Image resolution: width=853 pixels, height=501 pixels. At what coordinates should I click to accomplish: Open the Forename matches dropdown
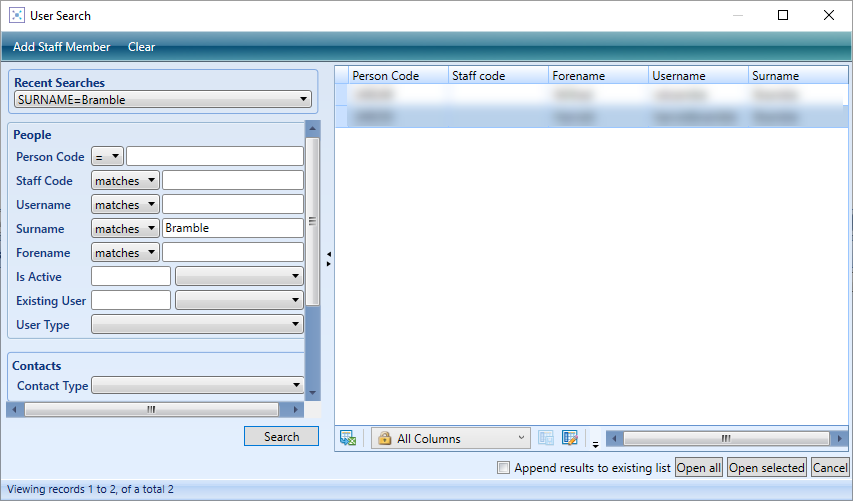pos(125,252)
